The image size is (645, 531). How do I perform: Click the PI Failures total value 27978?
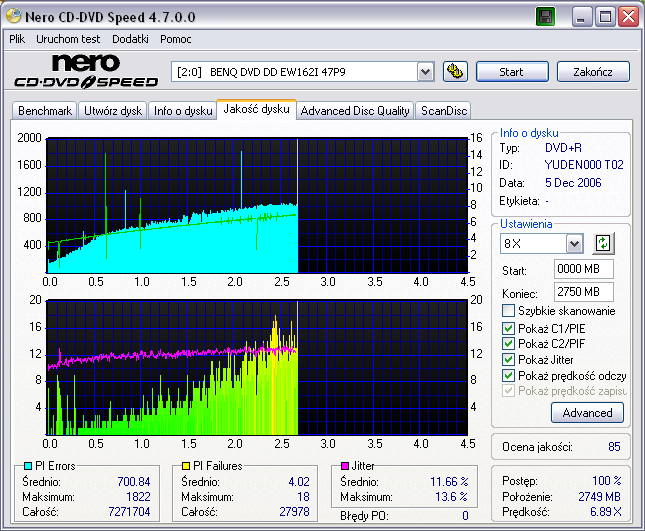pyautogui.click(x=294, y=512)
